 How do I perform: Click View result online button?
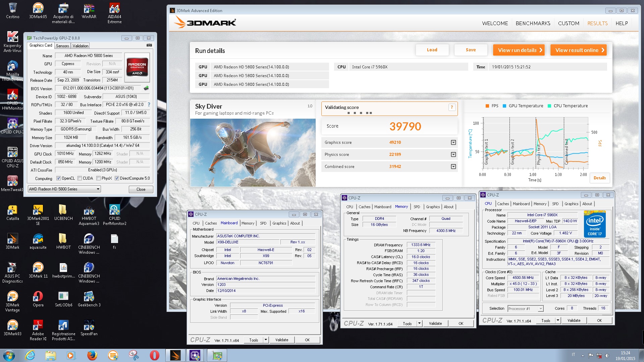coord(578,50)
